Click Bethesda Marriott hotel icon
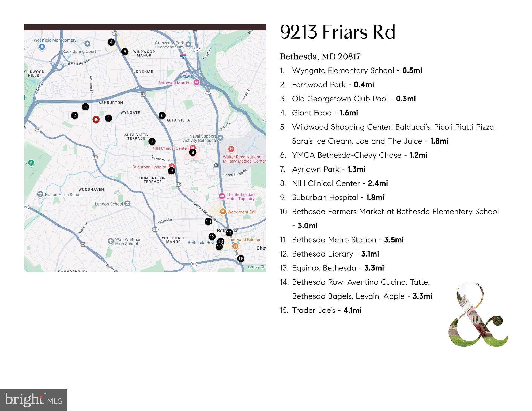 (196, 82)
